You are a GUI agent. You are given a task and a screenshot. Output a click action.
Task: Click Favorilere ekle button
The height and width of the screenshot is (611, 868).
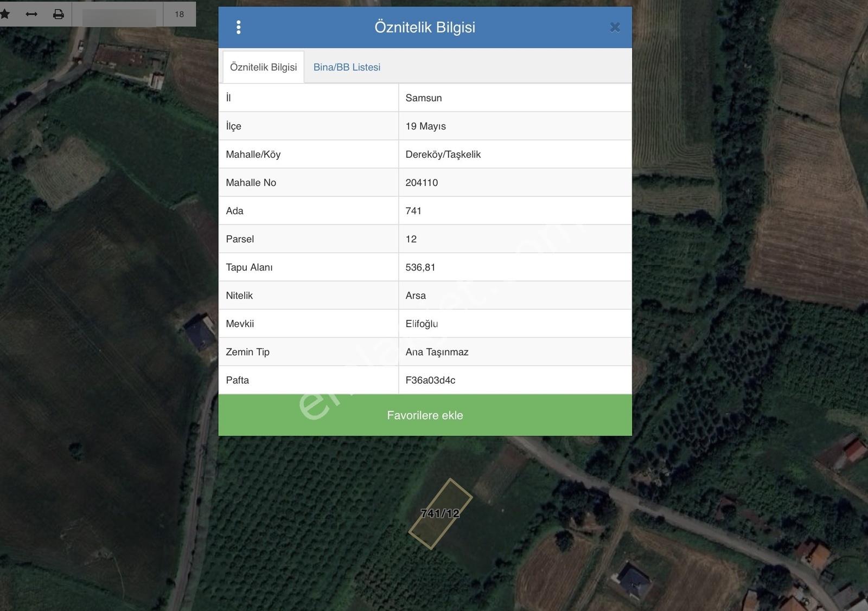[425, 415]
